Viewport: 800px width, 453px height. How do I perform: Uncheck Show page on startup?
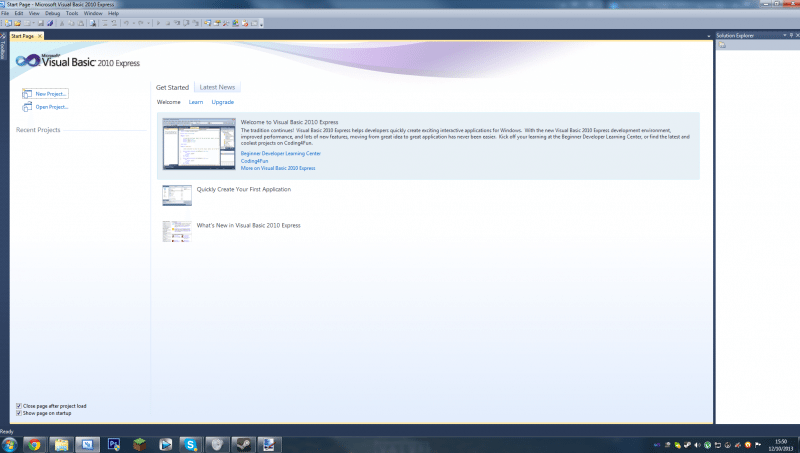pyautogui.click(x=19, y=413)
